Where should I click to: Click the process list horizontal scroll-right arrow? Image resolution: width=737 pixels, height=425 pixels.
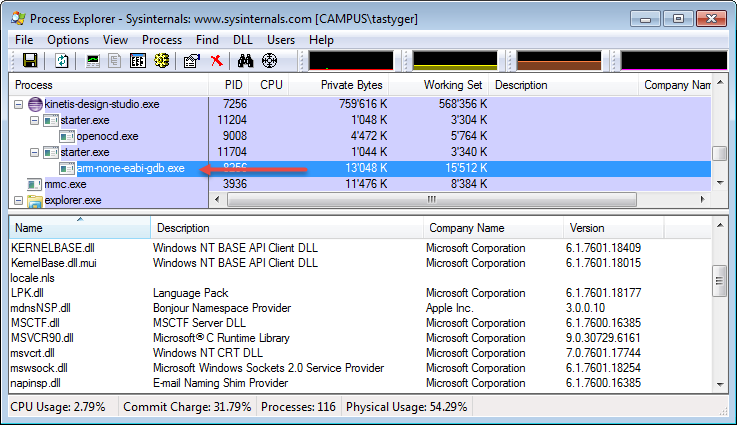click(702, 199)
